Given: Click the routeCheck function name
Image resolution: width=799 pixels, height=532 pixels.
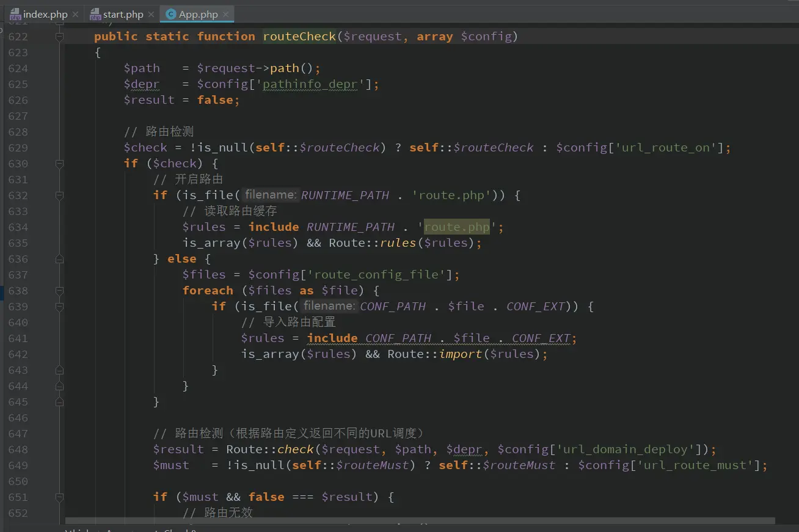Looking at the screenshot, I should click(299, 37).
